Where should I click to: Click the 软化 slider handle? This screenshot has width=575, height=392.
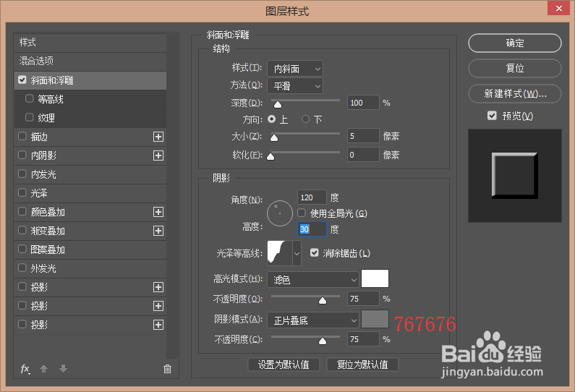[271, 156]
